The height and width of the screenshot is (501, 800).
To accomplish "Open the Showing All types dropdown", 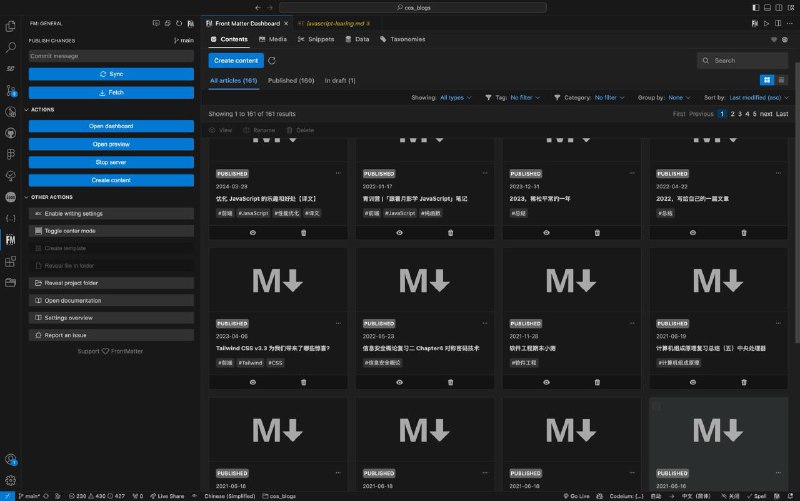I will click(x=456, y=98).
